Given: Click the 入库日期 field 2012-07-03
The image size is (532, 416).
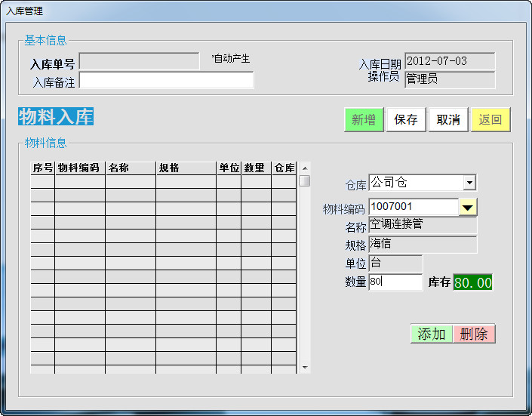Looking at the screenshot, I should pyautogui.click(x=450, y=61).
